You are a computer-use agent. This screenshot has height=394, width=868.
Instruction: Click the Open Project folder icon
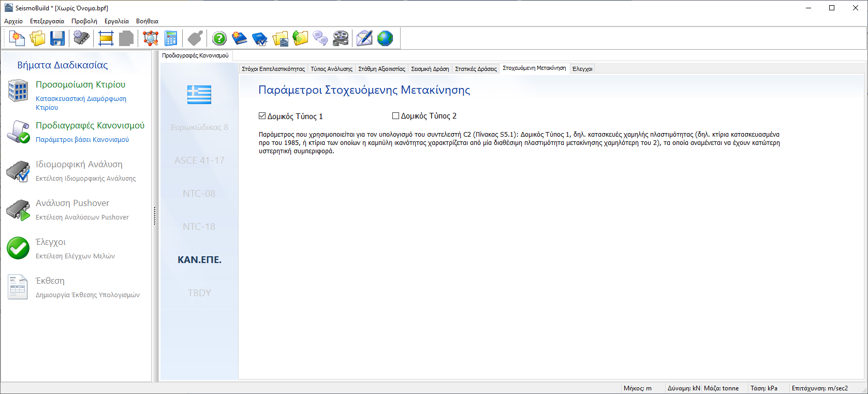click(x=37, y=38)
